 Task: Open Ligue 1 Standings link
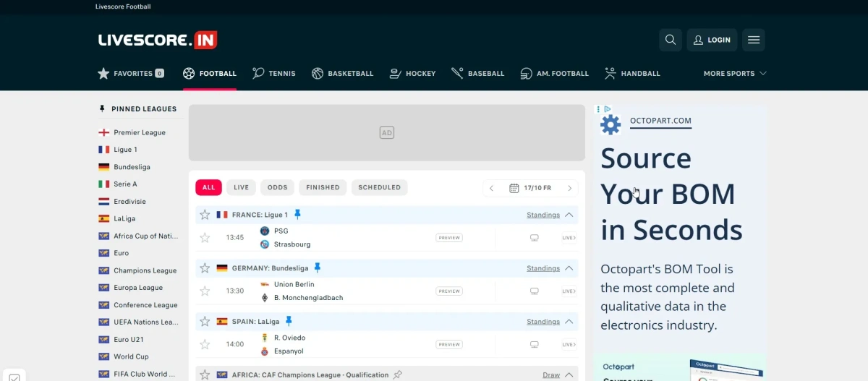543,215
